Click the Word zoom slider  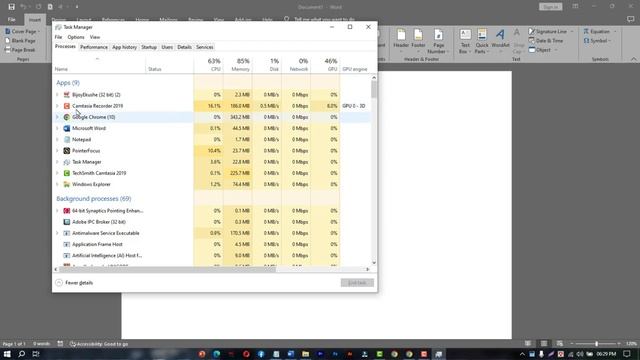point(596,344)
